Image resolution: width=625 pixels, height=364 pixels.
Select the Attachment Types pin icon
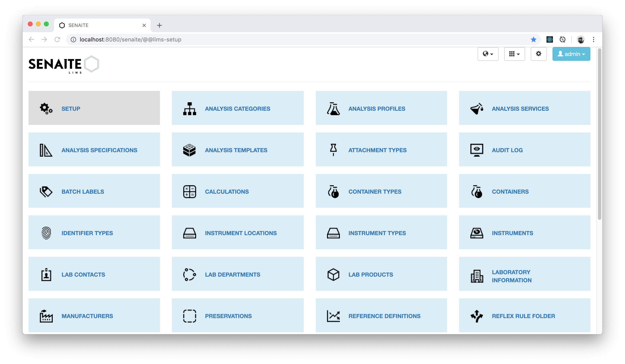(x=333, y=150)
